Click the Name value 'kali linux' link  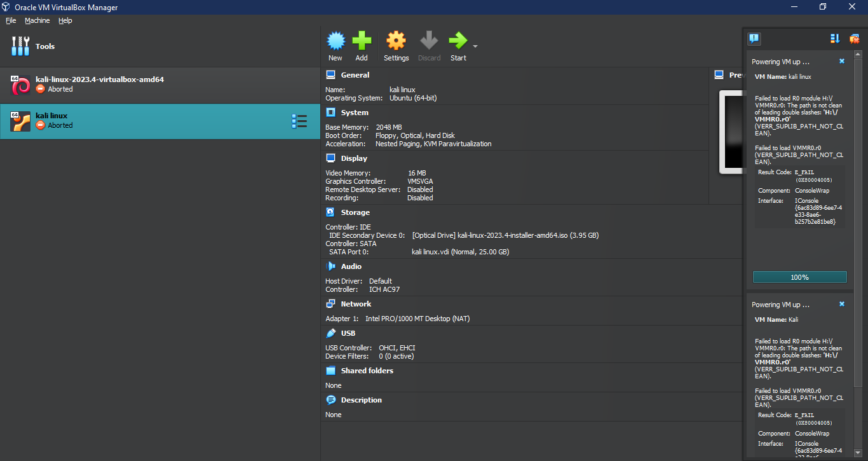click(402, 90)
